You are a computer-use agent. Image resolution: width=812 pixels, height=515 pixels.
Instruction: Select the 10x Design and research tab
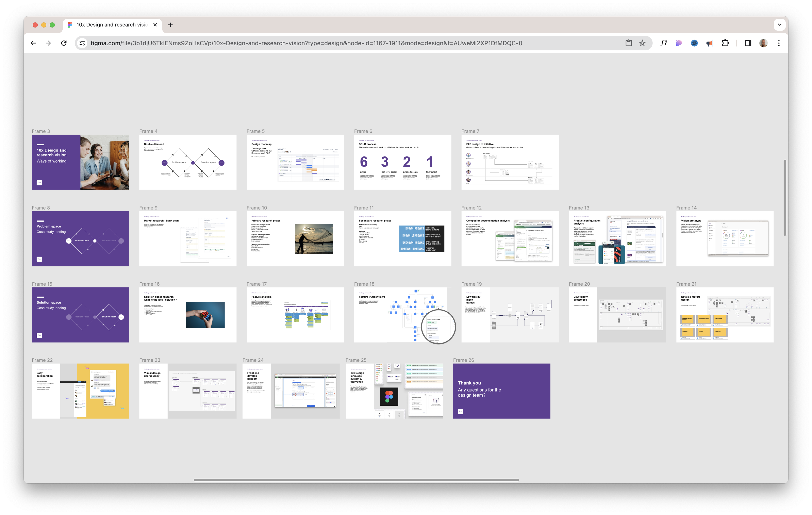click(x=111, y=25)
